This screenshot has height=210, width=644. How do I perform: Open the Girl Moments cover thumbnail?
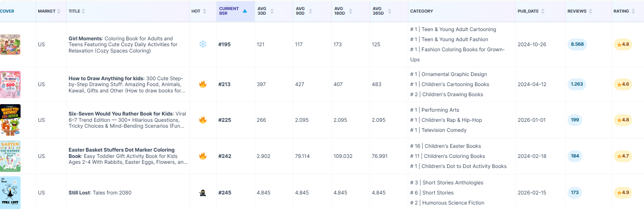[x=10, y=44]
